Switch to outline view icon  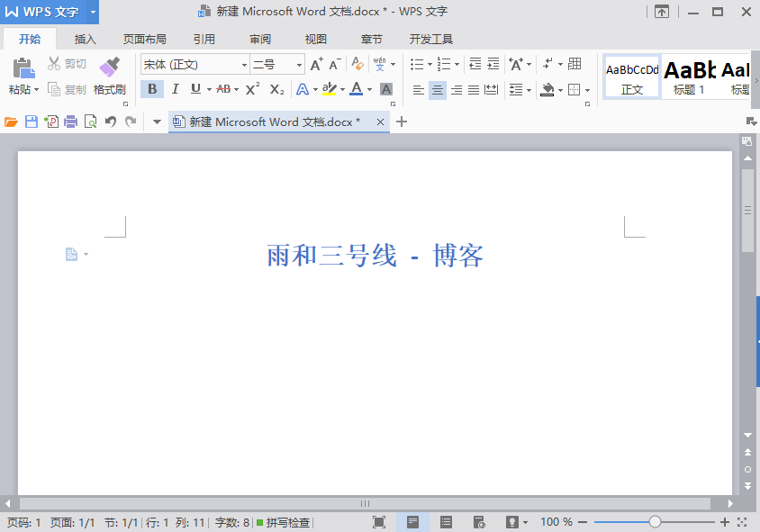point(446,522)
